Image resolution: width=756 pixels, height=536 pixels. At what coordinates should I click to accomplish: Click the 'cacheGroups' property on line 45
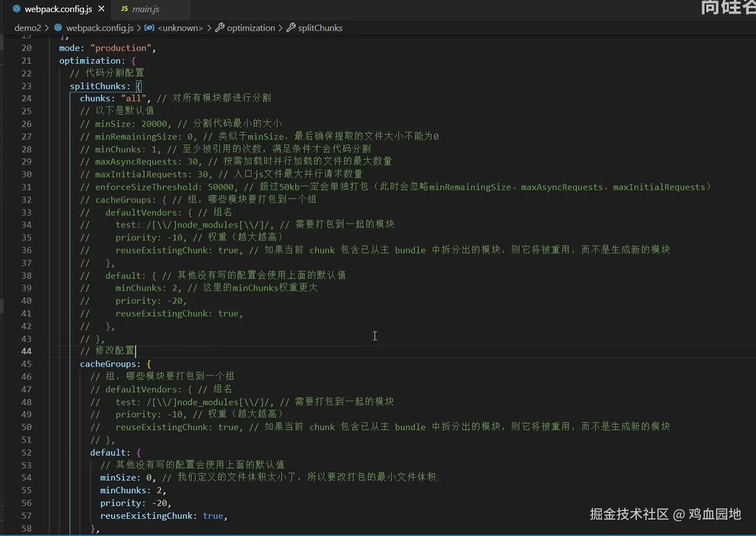click(108, 364)
